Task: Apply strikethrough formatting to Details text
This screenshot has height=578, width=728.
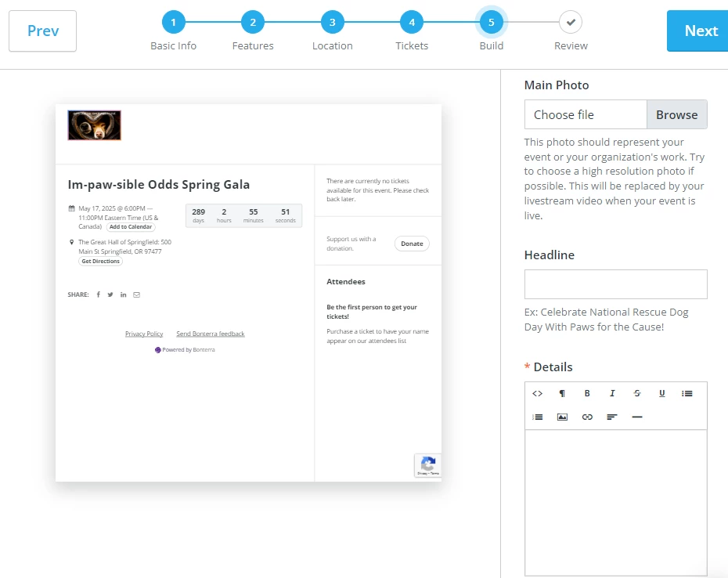Action: (637, 393)
